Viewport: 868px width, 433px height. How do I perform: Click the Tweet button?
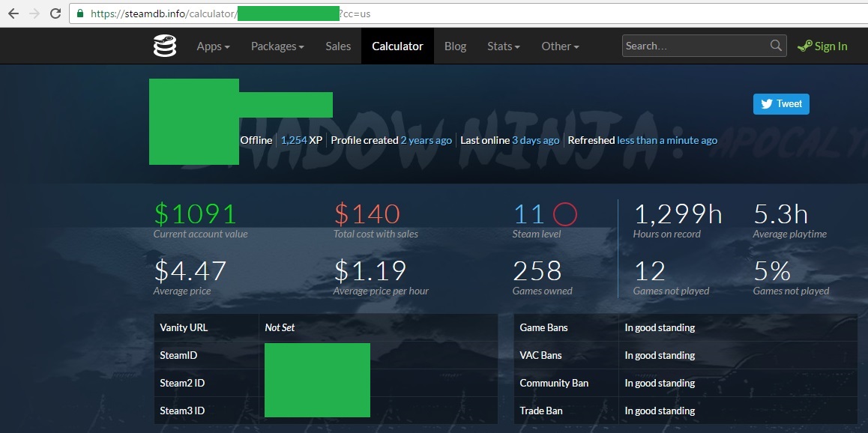tap(781, 104)
